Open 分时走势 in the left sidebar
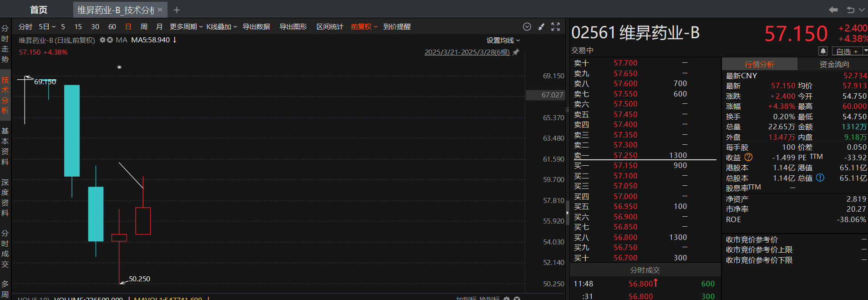The width and height of the screenshot is (868, 300). pos(5,44)
